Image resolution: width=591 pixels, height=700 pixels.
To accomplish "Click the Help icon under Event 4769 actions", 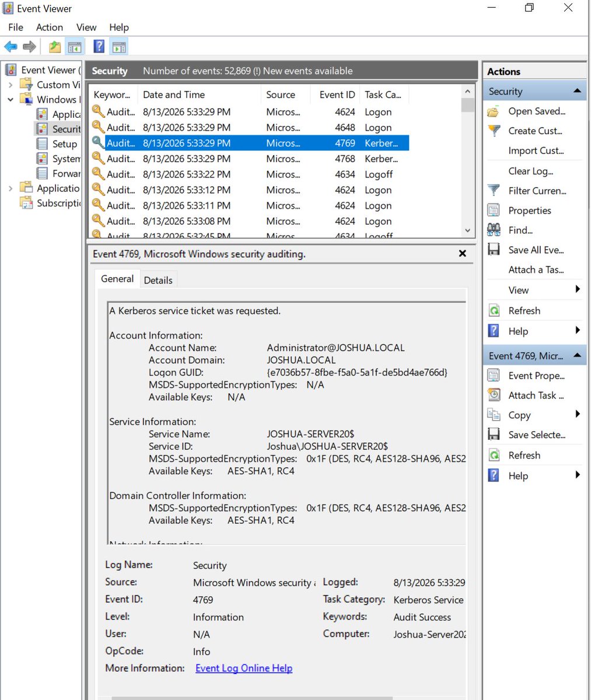I will 494,475.
